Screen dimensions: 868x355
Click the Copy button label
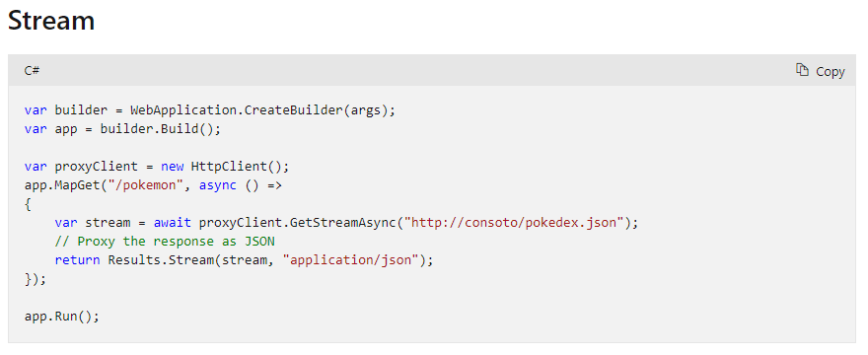(830, 71)
